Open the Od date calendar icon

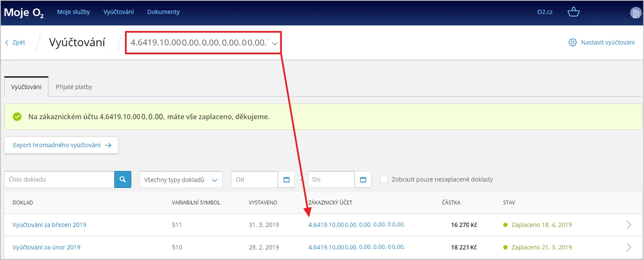coord(286,179)
